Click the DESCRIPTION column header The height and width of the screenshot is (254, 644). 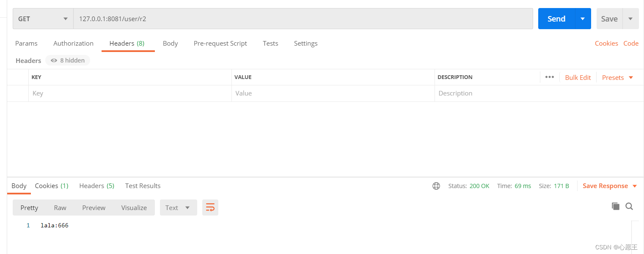pos(455,77)
